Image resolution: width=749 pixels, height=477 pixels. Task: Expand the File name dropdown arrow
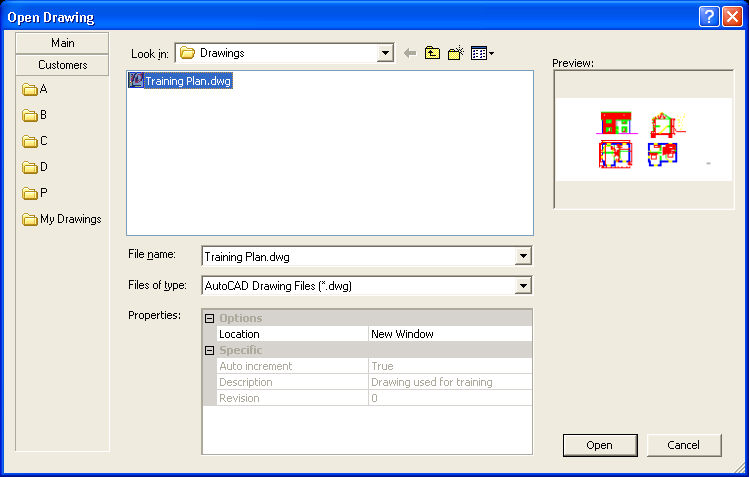(x=523, y=256)
